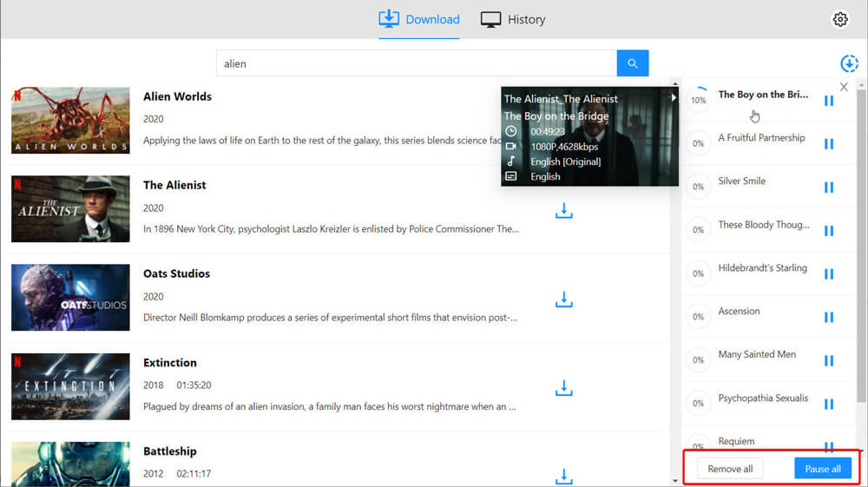Viewport: 868px width, 487px height.
Task: Select Hildebrandt's Starling queue item
Action: coord(762,268)
